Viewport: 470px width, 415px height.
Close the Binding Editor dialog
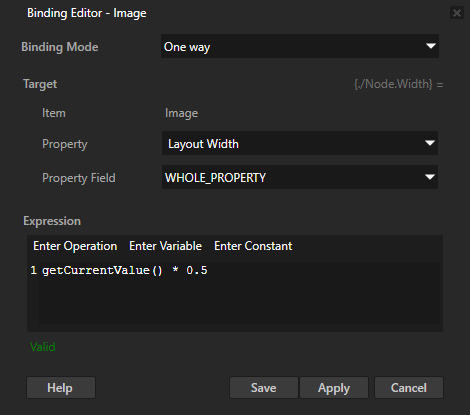pos(456,13)
